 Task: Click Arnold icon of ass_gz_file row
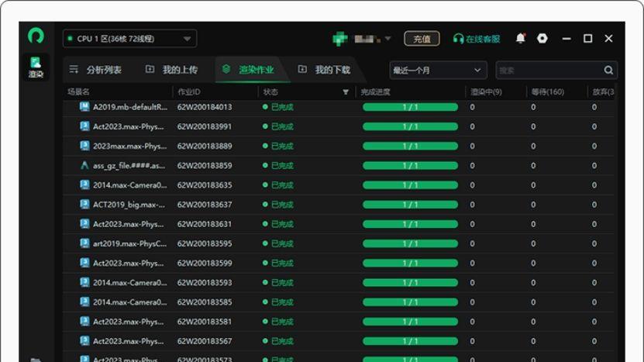pos(84,166)
